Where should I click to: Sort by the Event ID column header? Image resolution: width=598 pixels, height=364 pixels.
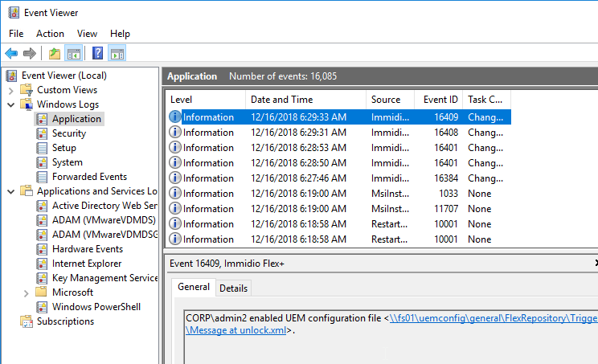tap(438, 100)
